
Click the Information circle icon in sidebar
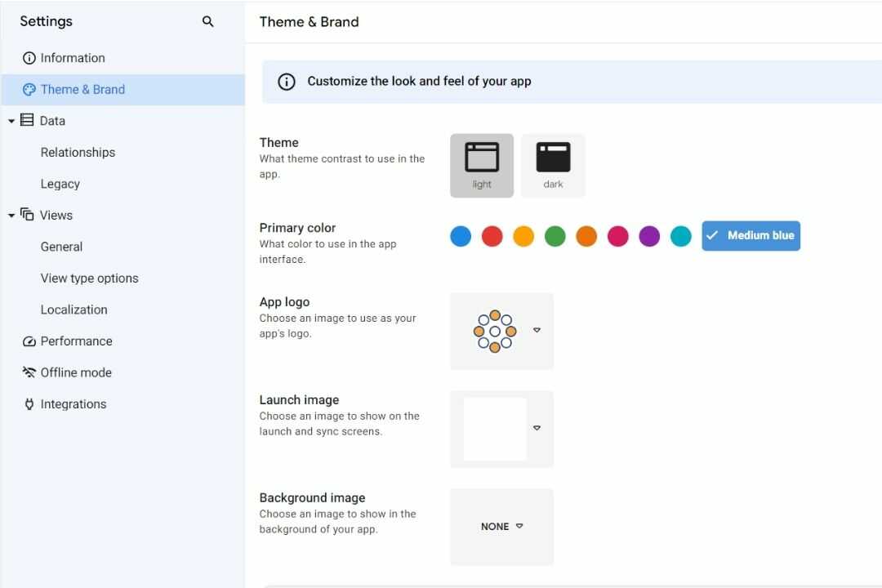coord(29,58)
